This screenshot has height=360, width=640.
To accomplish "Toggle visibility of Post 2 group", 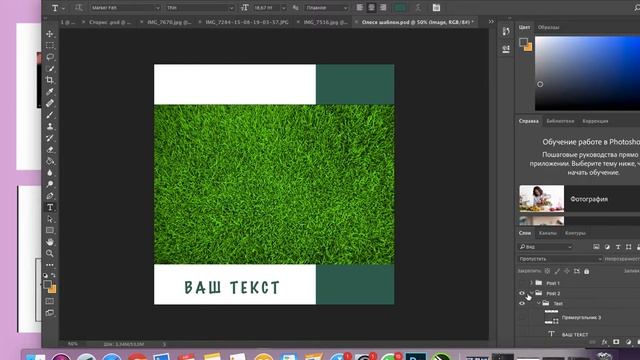I will 522,293.
